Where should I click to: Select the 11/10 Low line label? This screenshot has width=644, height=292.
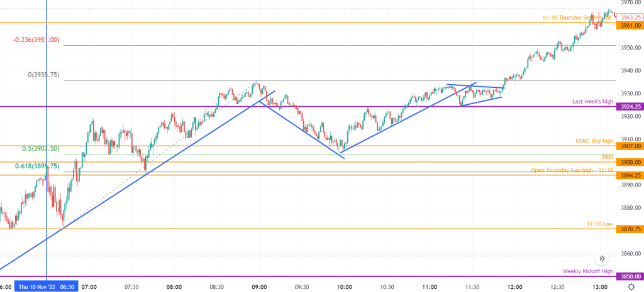point(599,224)
